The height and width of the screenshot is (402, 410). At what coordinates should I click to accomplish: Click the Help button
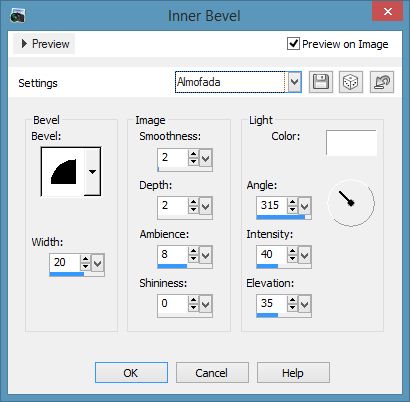pyautogui.click(x=293, y=373)
